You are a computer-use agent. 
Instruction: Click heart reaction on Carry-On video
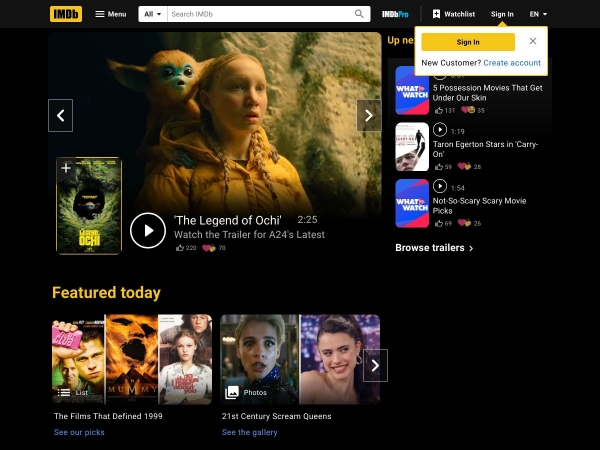(465, 166)
